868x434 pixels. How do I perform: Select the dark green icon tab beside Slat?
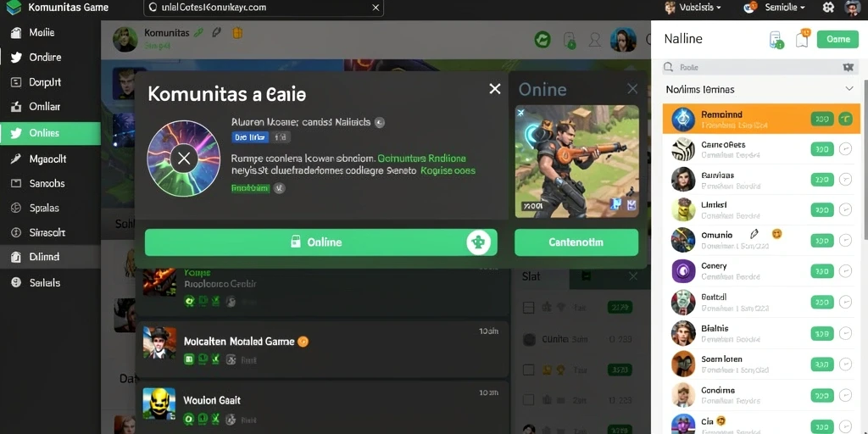click(587, 276)
